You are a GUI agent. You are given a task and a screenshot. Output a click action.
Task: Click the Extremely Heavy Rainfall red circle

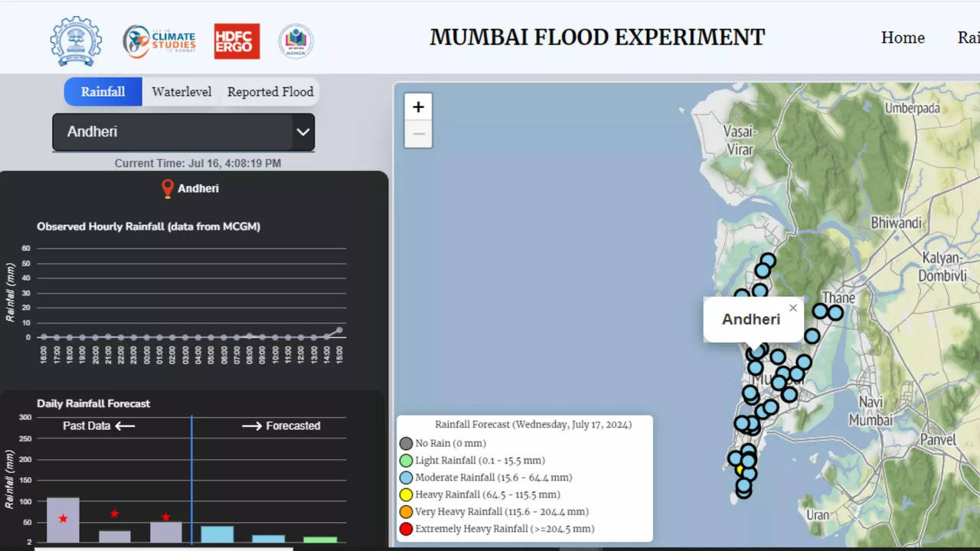[x=406, y=529]
